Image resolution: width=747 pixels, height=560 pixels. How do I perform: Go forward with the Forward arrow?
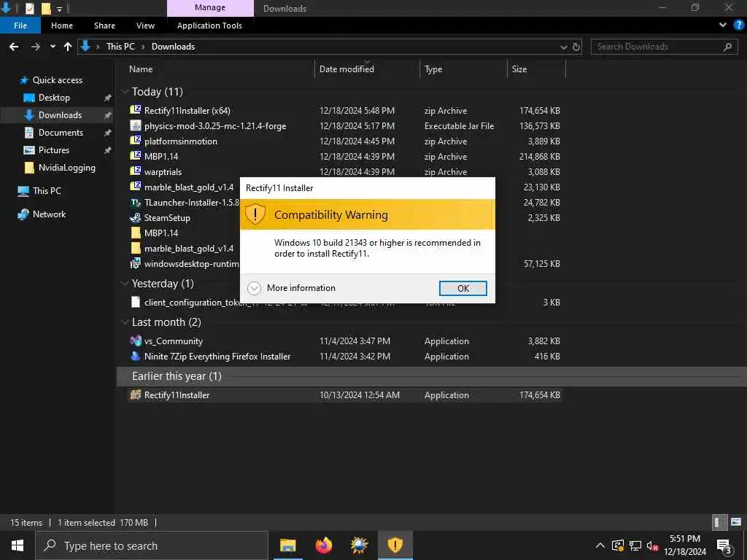35,47
